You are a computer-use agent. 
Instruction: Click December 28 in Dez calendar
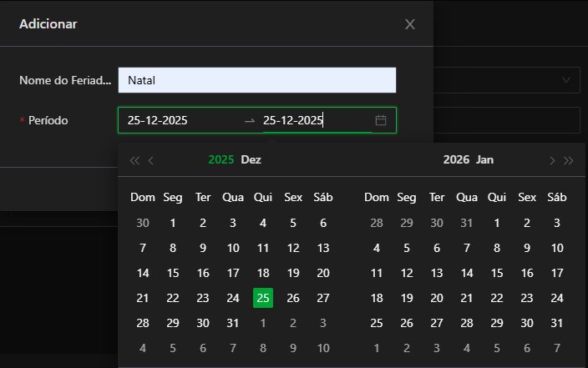[x=143, y=323]
